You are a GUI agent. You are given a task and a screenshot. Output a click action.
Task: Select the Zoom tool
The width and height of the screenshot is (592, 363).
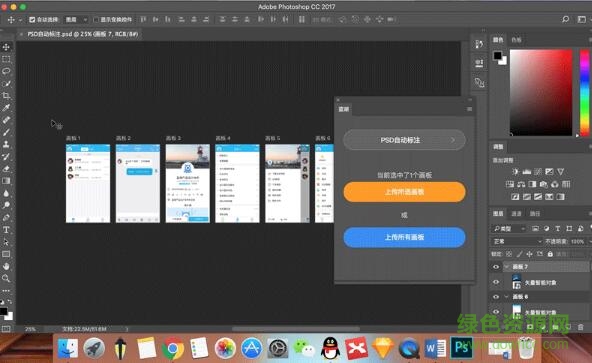6,278
